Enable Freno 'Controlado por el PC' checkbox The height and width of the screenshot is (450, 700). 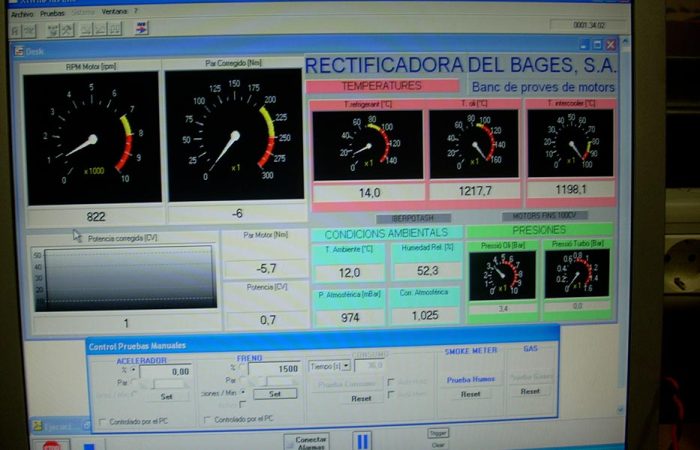click(207, 419)
